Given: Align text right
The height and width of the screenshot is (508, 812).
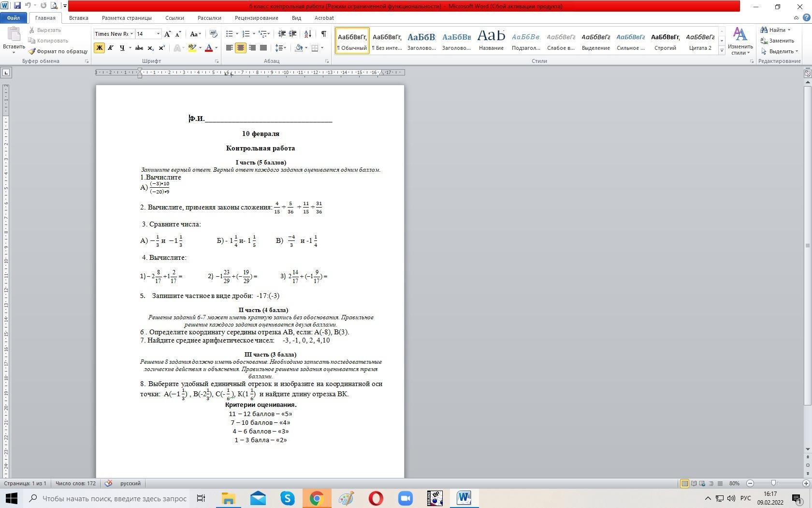Looking at the screenshot, I should [252, 48].
